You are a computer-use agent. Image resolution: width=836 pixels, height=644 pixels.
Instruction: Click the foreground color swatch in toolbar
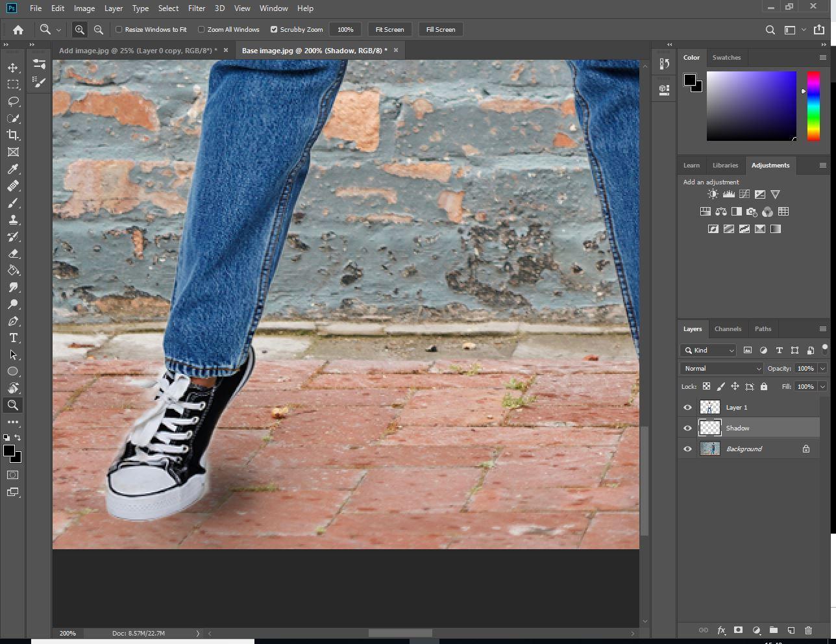point(8,451)
